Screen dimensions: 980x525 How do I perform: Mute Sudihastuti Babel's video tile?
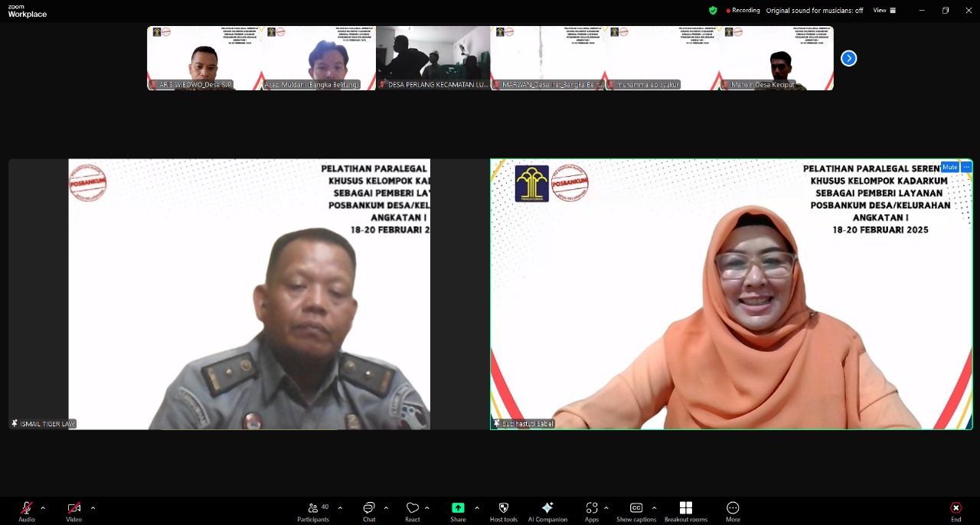pyautogui.click(x=949, y=167)
